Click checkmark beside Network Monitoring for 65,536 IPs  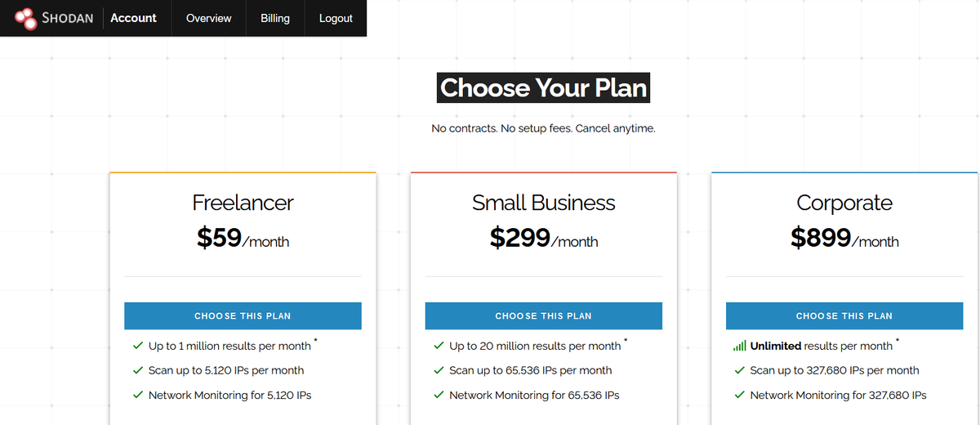439,395
